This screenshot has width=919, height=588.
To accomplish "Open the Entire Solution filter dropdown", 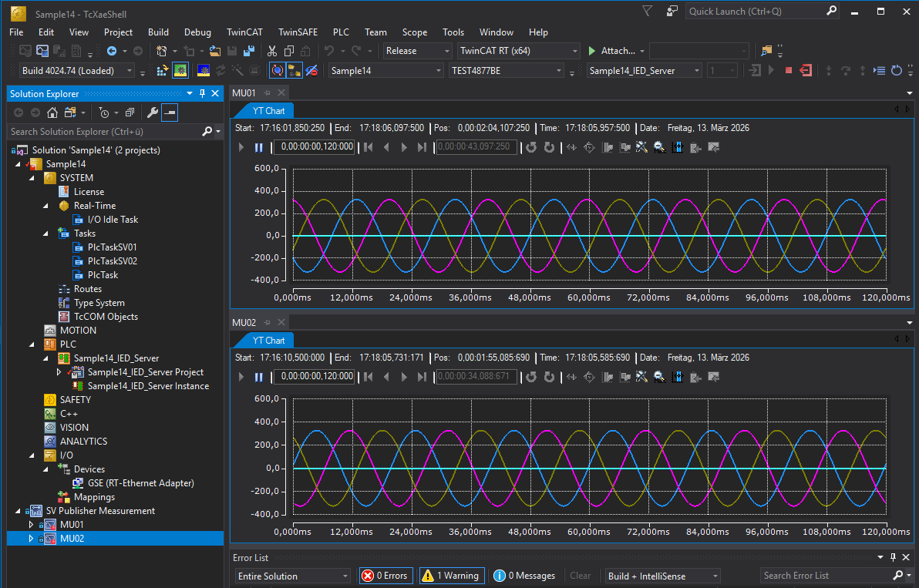I will [x=292, y=576].
